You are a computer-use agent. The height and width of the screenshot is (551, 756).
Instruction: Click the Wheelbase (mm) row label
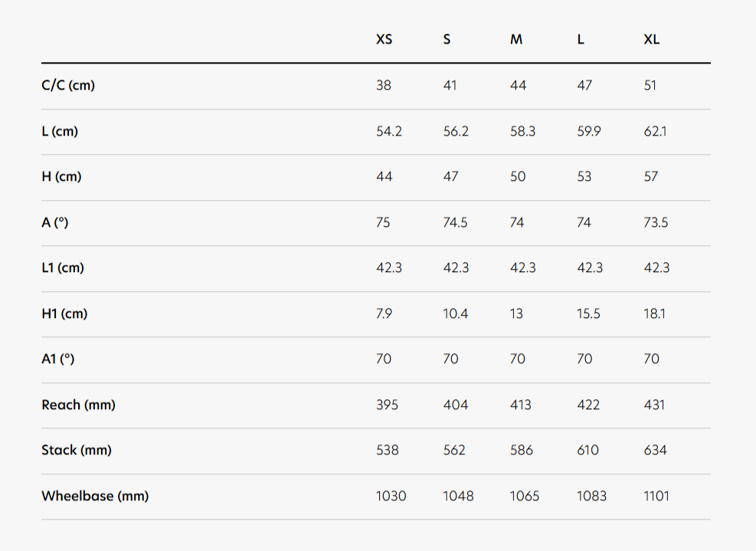[x=95, y=496]
